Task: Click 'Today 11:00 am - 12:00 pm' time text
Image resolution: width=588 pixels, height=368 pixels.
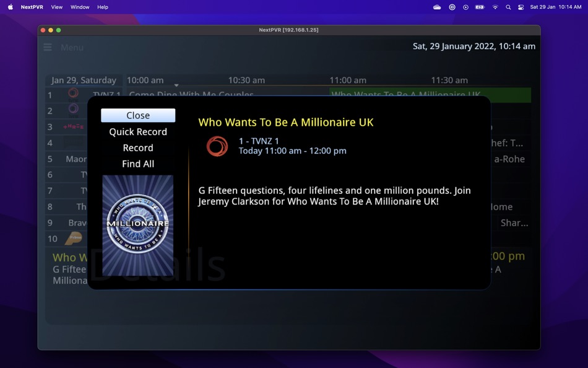Action: 293,151
